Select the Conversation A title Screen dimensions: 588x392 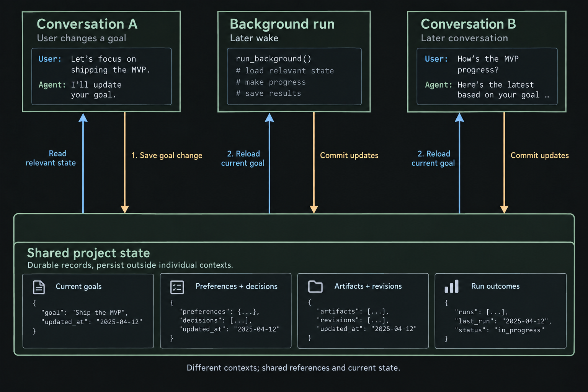tap(87, 24)
